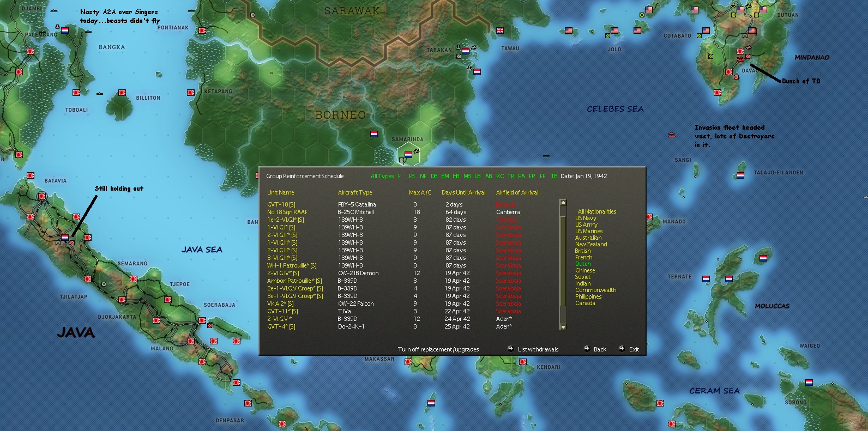Click the Dutch flag base at Talaud-Eilanden
Image resolution: width=868 pixels, height=431 pixels.
pyautogui.click(x=740, y=175)
